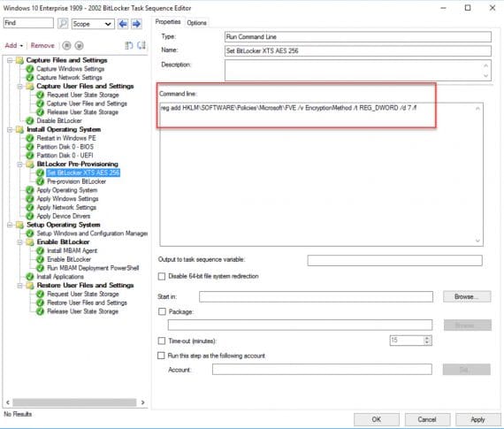Check the Package checkbox
The height and width of the screenshot is (429, 504).
pos(162,311)
